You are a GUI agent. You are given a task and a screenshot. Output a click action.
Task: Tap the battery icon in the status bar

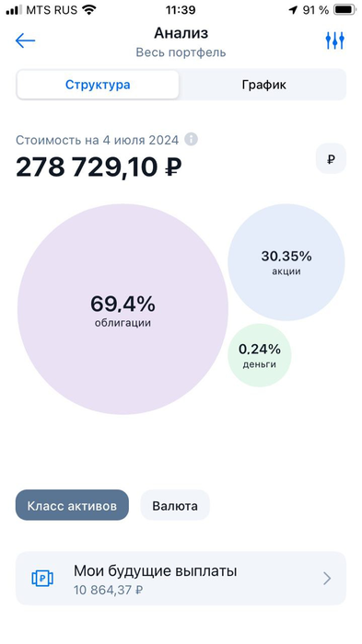[345, 10]
